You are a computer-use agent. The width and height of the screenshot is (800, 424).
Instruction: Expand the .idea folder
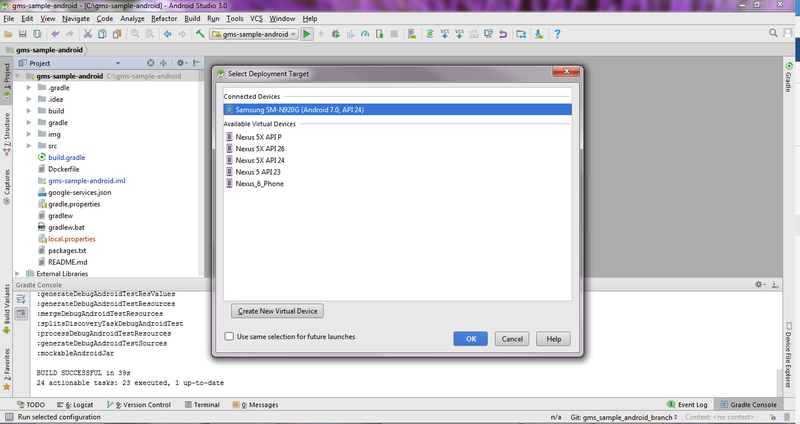tap(29, 99)
